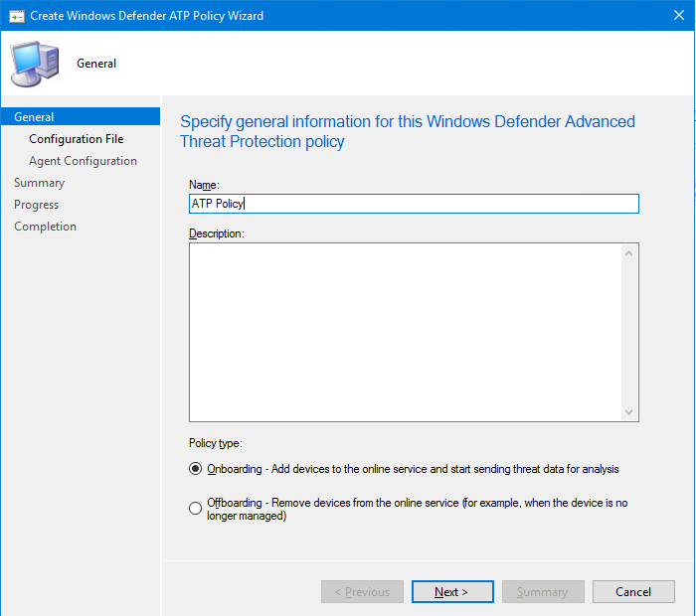Select the Progress step in the sidebar
This screenshot has height=616, width=696.
pyautogui.click(x=37, y=205)
